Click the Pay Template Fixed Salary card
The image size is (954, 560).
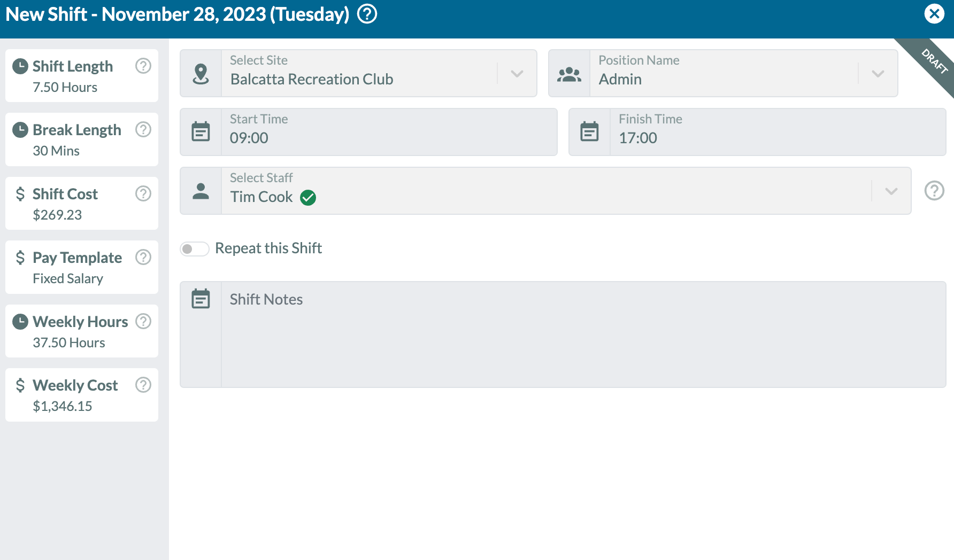coord(82,267)
